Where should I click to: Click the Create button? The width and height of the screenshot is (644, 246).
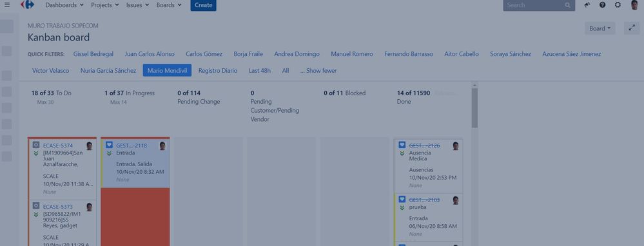tap(203, 5)
